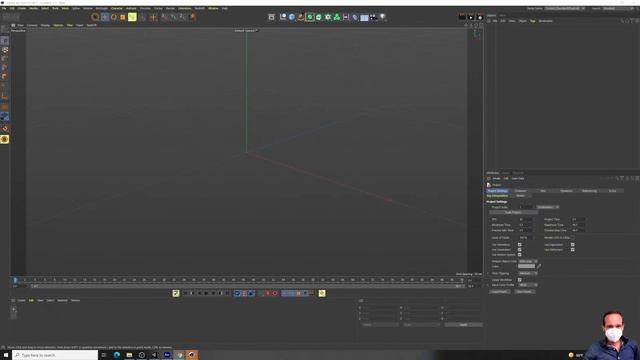Viewport: 640px width, 360px height.
Task: Click the Load Preset button
Action: pyautogui.click(x=500, y=291)
